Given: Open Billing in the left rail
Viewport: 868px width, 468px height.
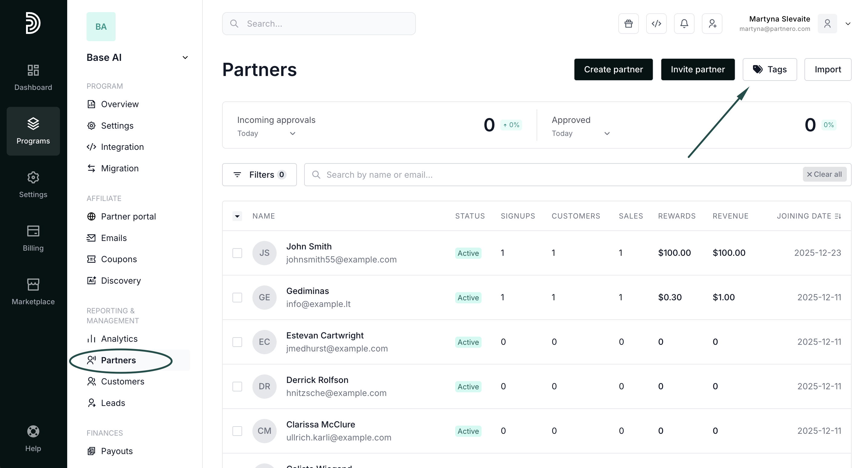Looking at the screenshot, I should (33, 238).
